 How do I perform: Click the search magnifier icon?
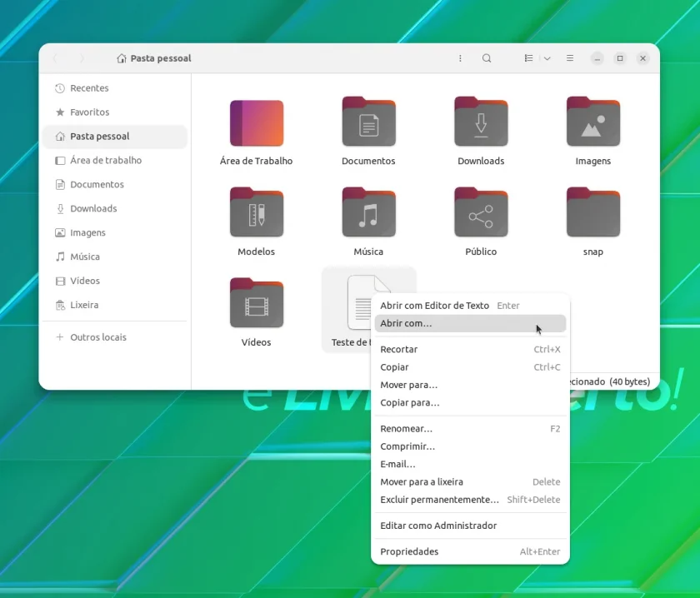(x=487, y=58)
